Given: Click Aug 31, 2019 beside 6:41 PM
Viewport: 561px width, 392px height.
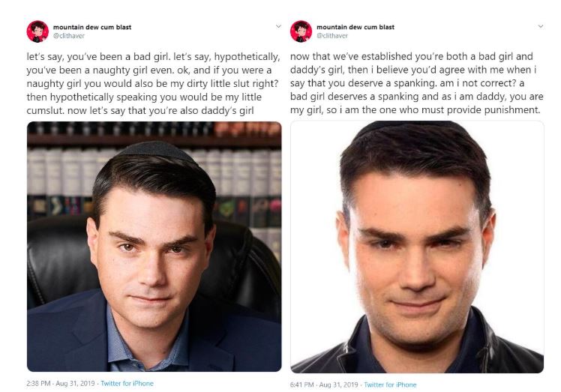Looking at the screenshot, I should (338, 385).
